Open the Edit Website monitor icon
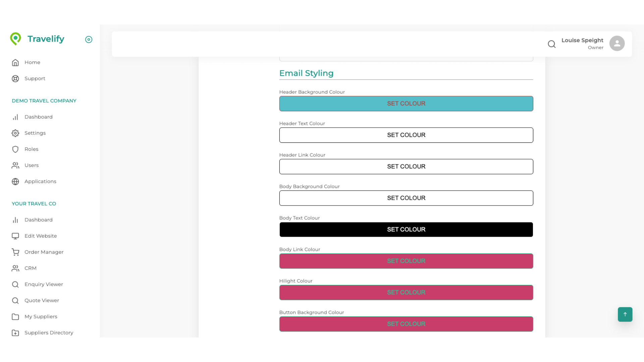The width and height of the screenshot is (644, 362). pyautogui.click(x=15, y=236)
